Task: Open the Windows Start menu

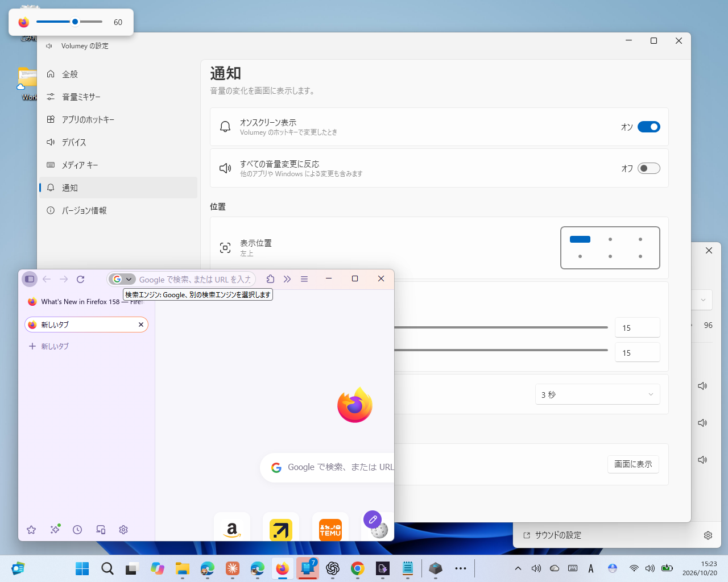Action: [82, 568]
